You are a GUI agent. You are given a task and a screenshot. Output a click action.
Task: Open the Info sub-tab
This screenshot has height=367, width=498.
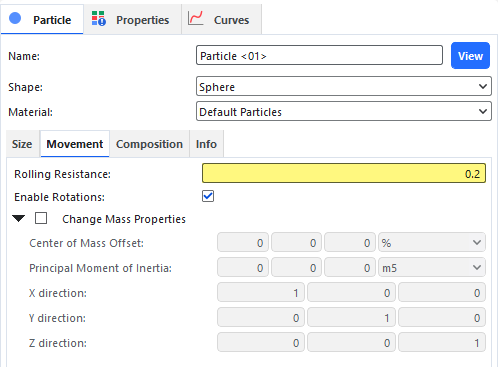pyautogui.click(x=206, y=144)
